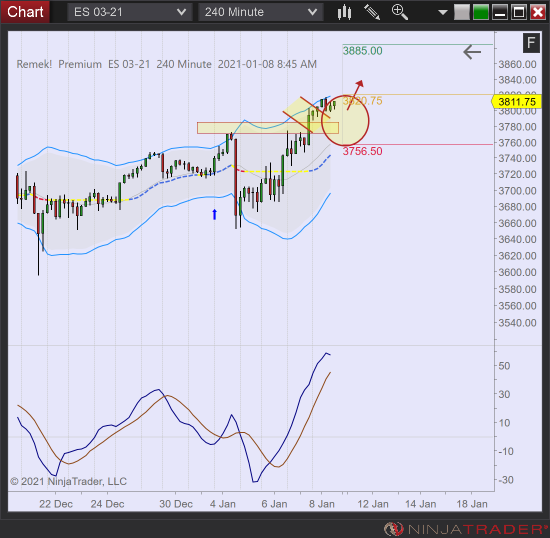550x538 pixels.
Task: Maximize the chart window
Action: click(519, 12)
